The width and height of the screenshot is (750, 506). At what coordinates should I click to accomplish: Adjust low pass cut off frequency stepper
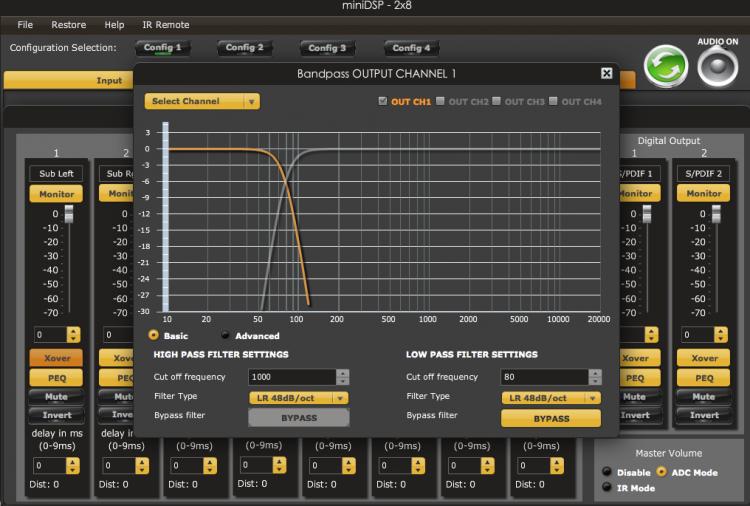point(595,377)
